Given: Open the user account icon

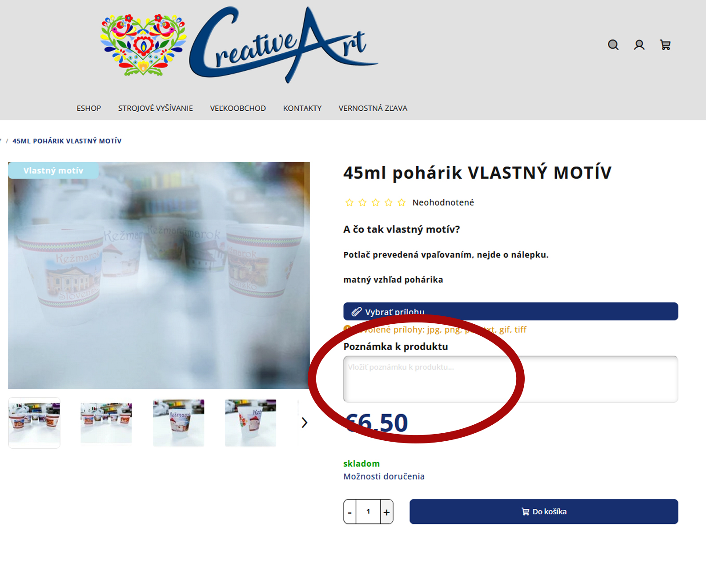Looking at the screenshot, I should [639, 45].
